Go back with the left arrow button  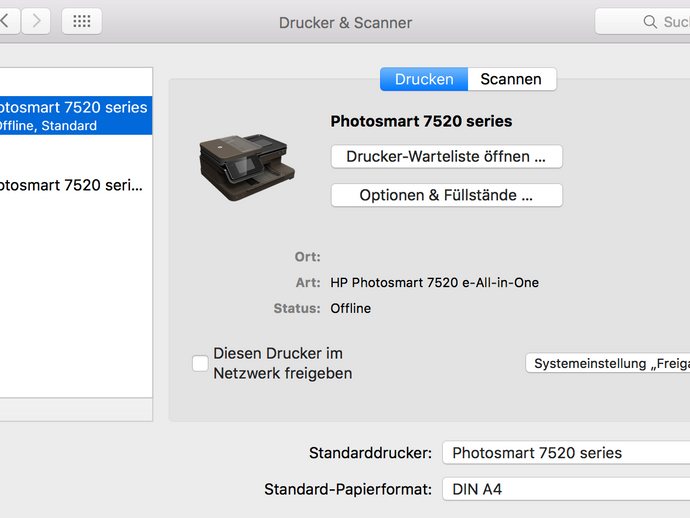click(8, 21)
